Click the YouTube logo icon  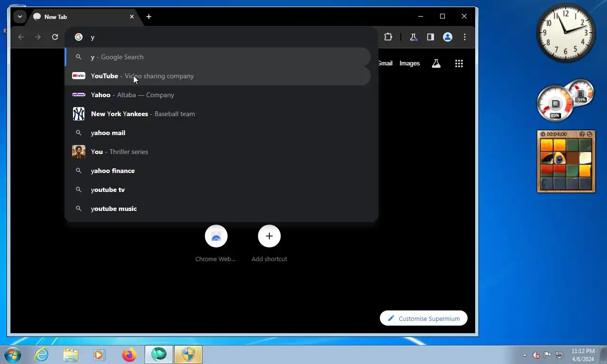point(79,76)
